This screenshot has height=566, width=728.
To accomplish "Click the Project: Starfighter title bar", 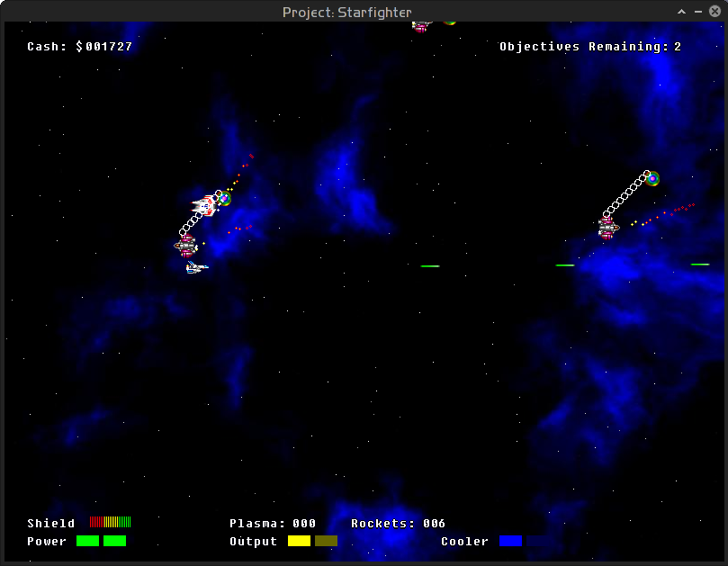I will pos(346,12).
